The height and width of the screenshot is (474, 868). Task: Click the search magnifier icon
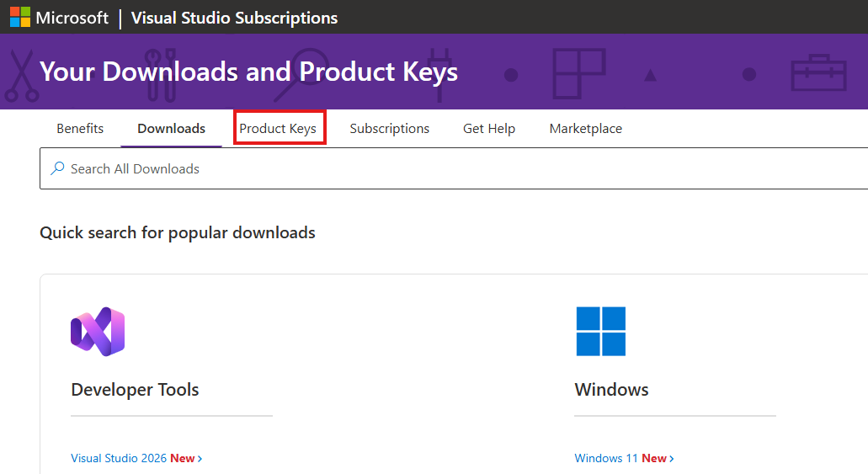(x=57, y=168)
